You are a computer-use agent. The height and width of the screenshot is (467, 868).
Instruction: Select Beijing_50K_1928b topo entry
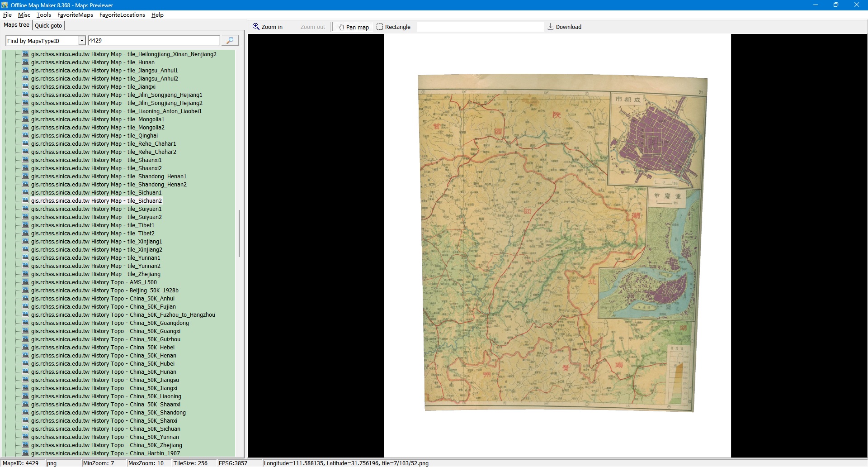tap(104, 291)
